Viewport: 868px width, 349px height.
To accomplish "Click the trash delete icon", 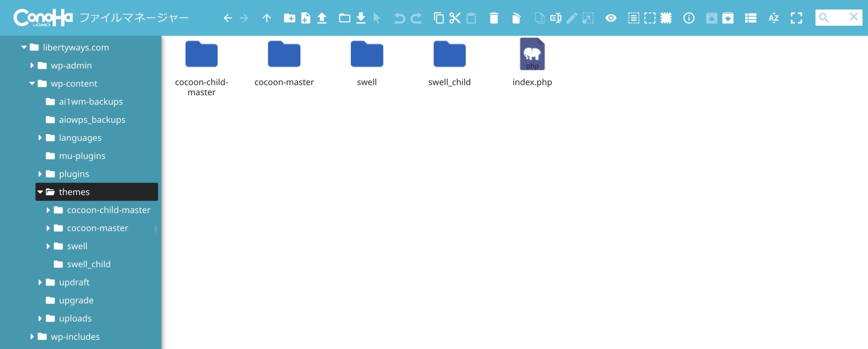I will tap(494, 18).
